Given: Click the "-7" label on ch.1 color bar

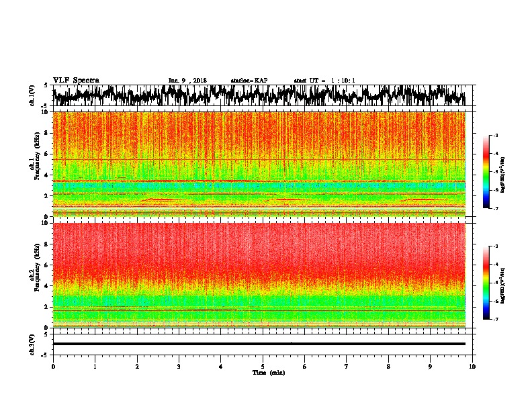Looking at the screenshot, I should pyautogui.click(x=496, y=208).
